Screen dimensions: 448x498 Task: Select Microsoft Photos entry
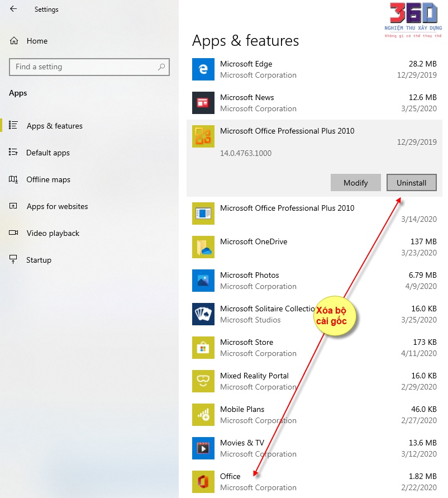(x=314, y=281)
